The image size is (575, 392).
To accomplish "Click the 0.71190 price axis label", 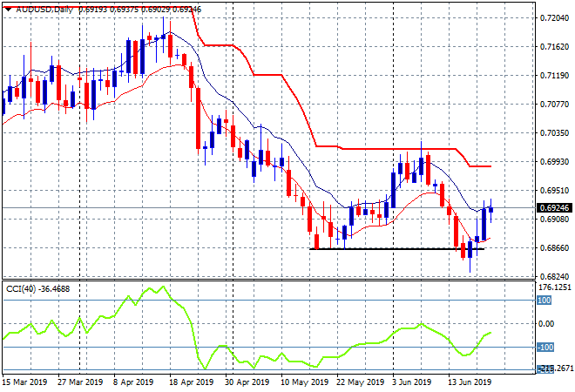I will pos(554,76).
